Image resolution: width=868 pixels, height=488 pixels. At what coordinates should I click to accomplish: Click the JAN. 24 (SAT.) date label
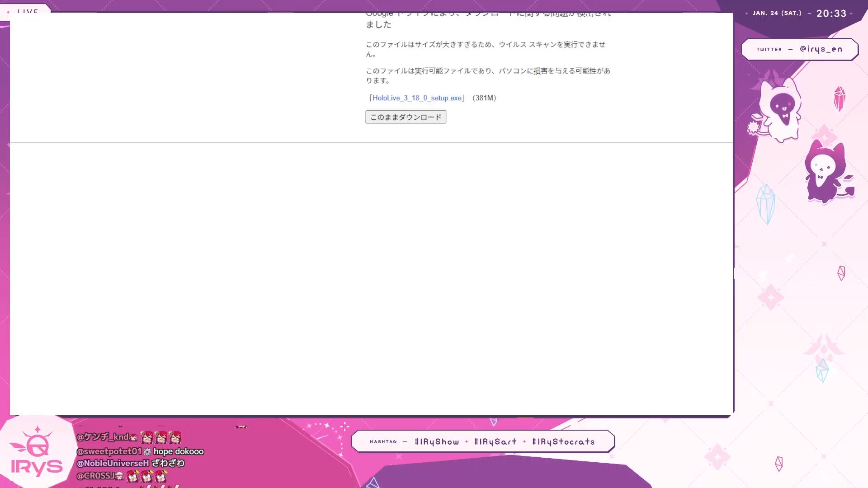click(x=777, y=13)
